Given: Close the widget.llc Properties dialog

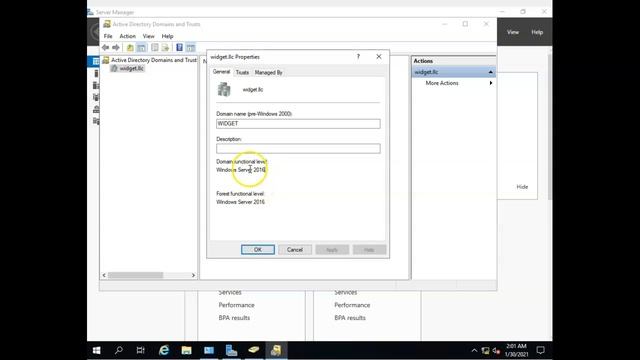Looking at the screenshot, I should [379, 57].
